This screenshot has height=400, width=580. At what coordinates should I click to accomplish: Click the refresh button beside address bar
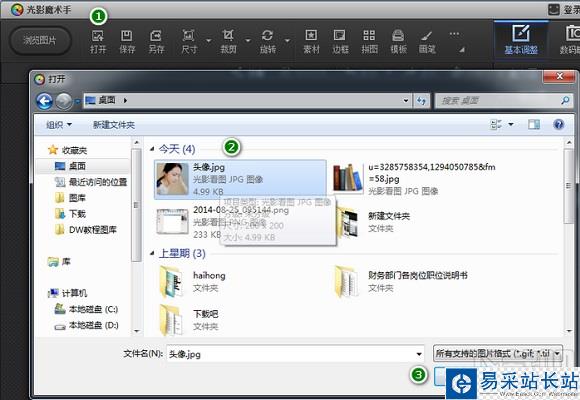[421, 100]
